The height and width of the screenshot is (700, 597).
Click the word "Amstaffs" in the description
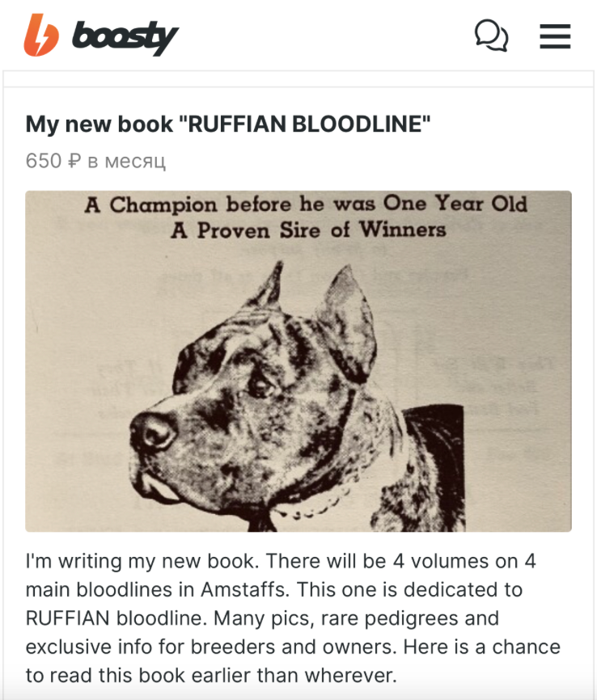(x=243, y=590)
